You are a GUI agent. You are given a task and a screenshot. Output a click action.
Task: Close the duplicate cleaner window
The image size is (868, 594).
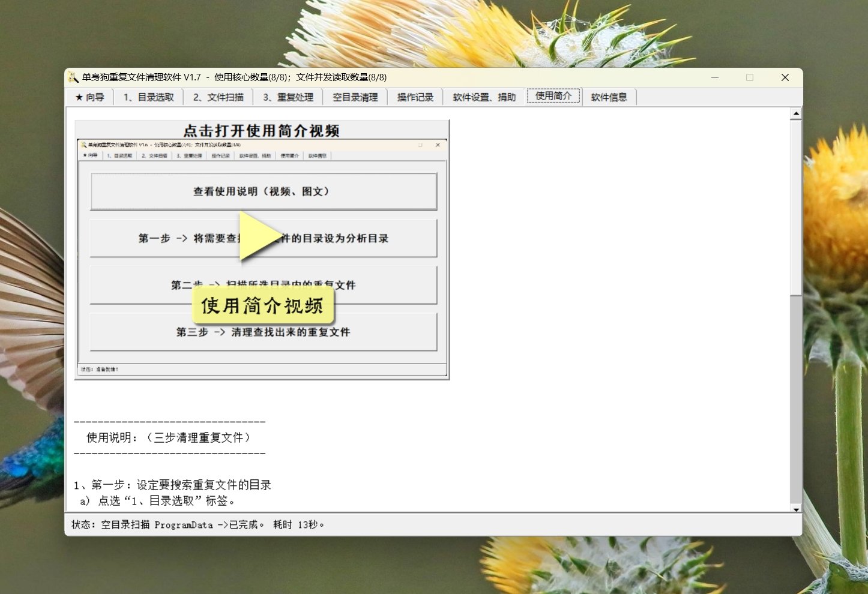click(785, 77)
